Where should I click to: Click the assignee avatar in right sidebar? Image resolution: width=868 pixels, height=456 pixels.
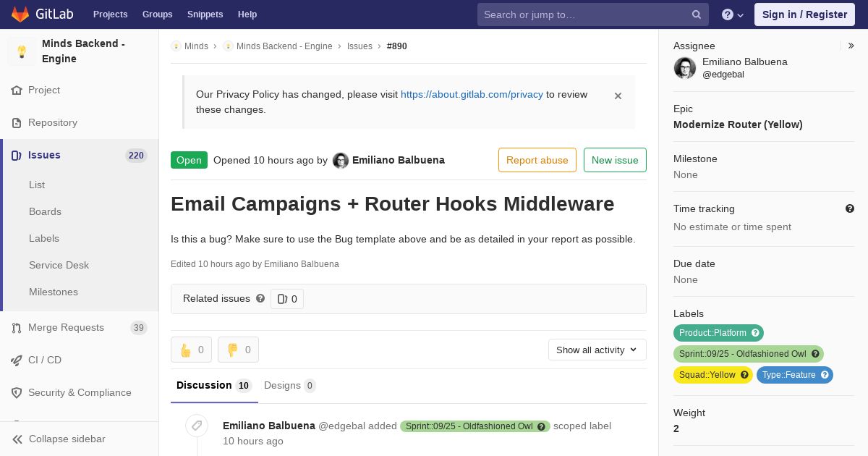click(x=685, y=68)
